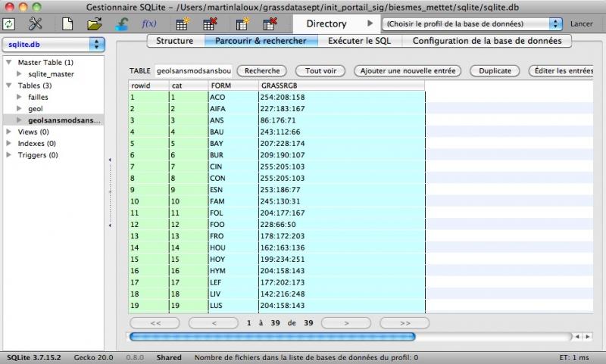Sort by clicking the GRASSRGB column header
Viewport: 606px width, 364px height.
click(341, 86)
